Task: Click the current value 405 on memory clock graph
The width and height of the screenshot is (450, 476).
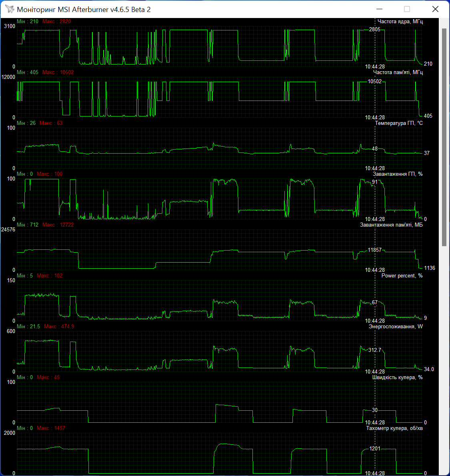Action: (x=428, y=116)
